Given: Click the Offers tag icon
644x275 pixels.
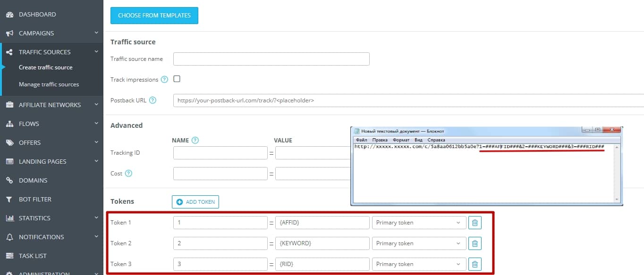Looking at the screenshot, I should 9,143.
